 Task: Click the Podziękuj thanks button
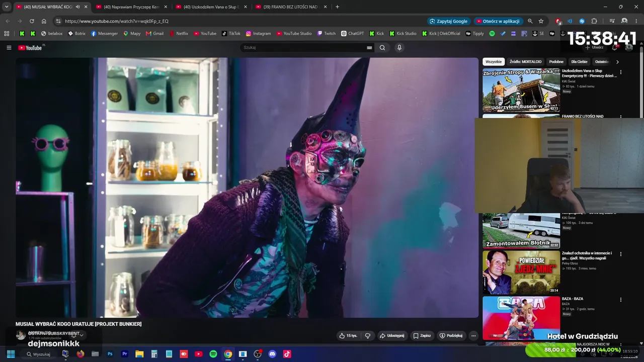451,335
